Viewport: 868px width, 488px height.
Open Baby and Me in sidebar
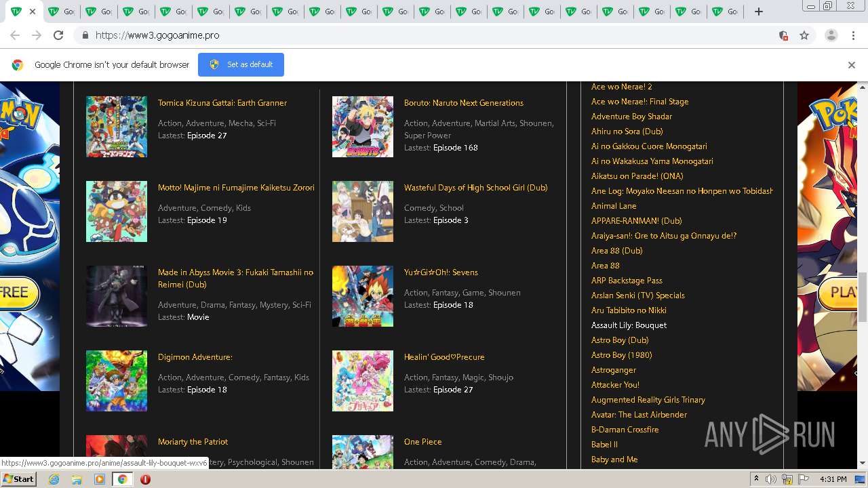(614, 460)
